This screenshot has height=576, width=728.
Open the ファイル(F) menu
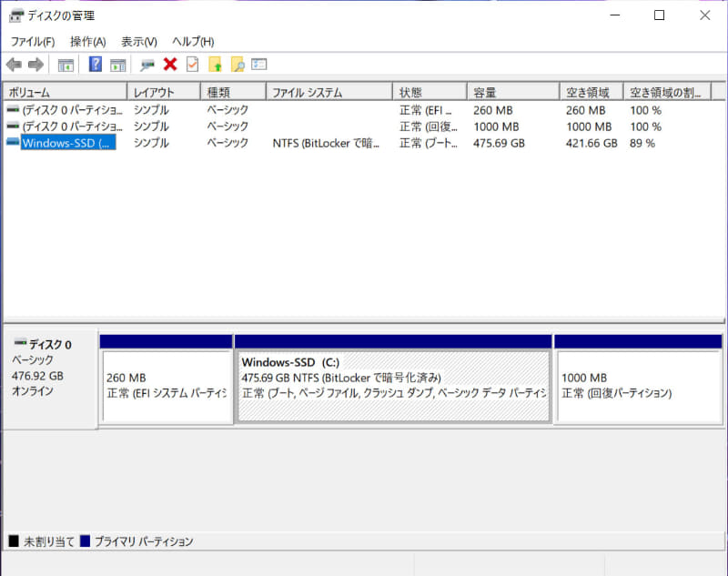tap(32, 41)
